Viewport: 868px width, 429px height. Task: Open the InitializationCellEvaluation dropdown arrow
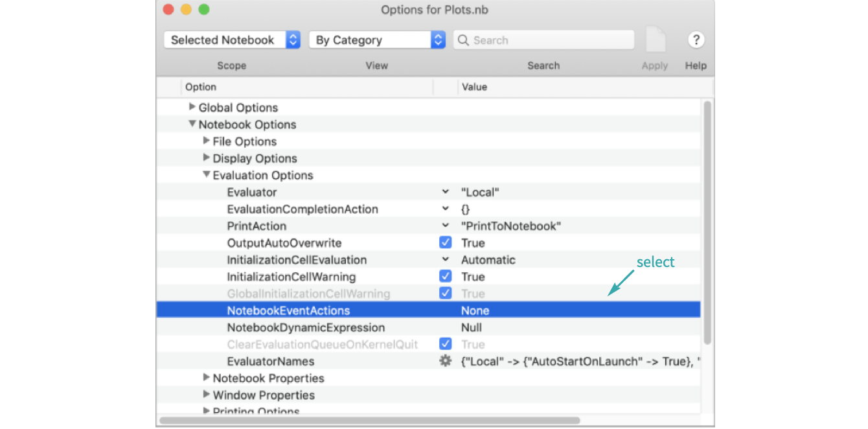[445, 260]
